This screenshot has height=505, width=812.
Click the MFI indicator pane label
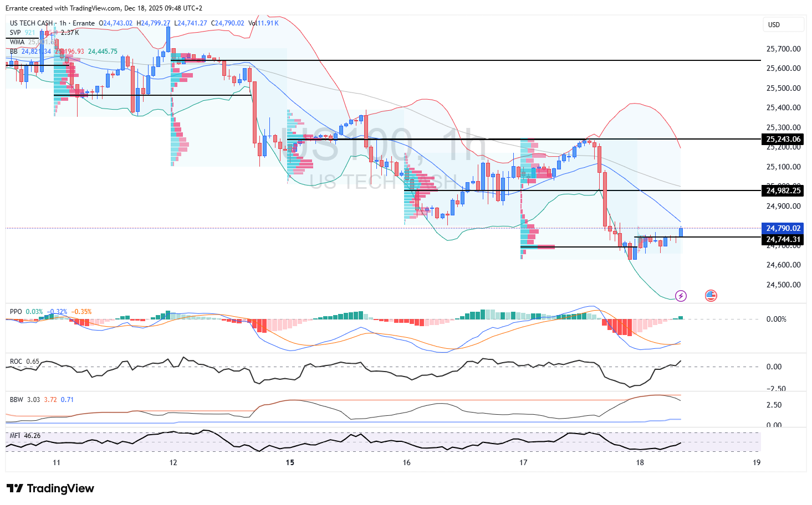pyautogui.click(x=15, y=436)
